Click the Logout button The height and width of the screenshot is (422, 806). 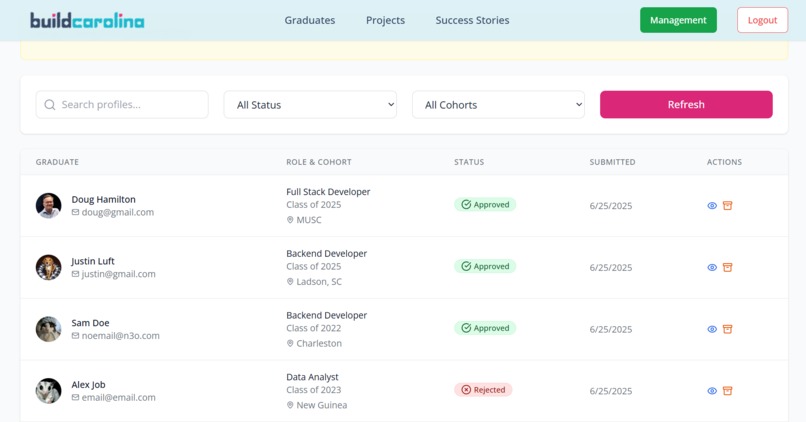[762, 20]
